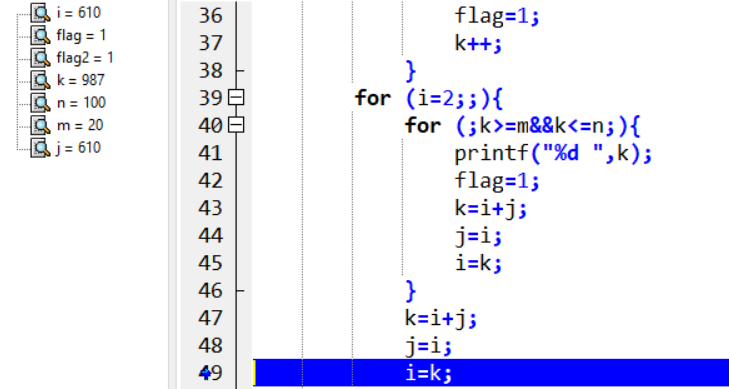Click line number 36 in the gutter

pyautogui.click(x=211, y=16)
